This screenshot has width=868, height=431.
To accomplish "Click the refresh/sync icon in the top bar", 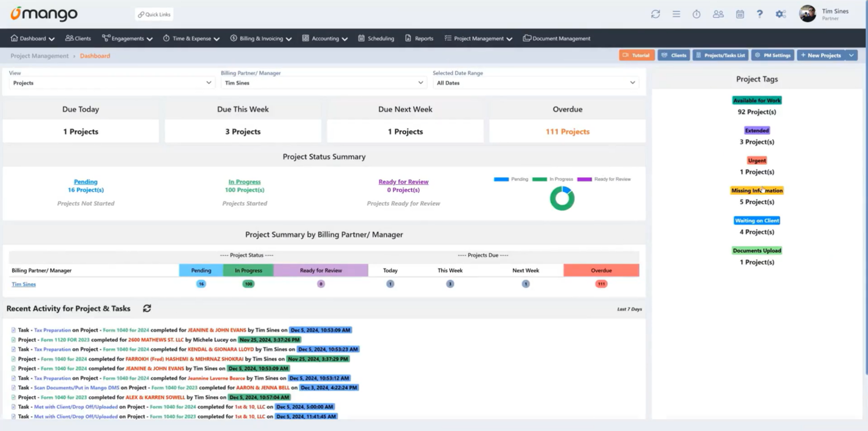I will click(x=655, y=13).
